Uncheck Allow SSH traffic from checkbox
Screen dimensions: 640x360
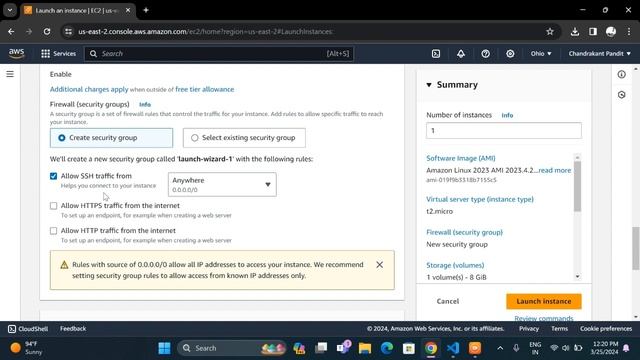click(53, 176)
